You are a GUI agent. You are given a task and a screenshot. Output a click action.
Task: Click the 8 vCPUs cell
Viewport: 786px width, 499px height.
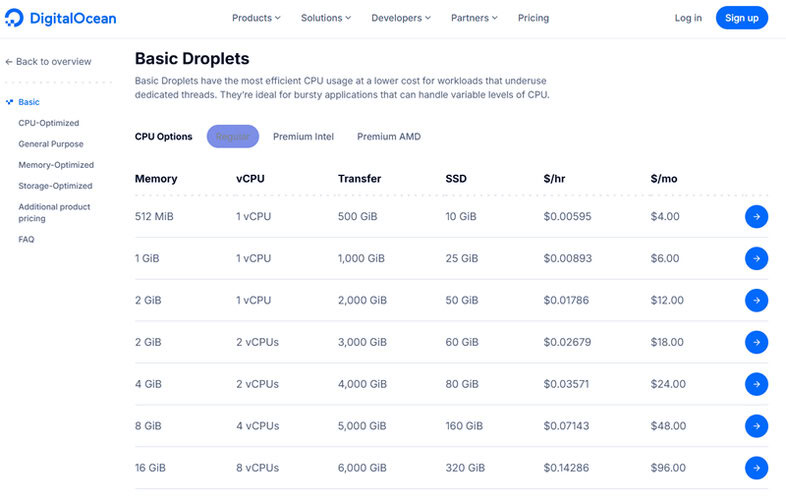(x=257, y=468)
